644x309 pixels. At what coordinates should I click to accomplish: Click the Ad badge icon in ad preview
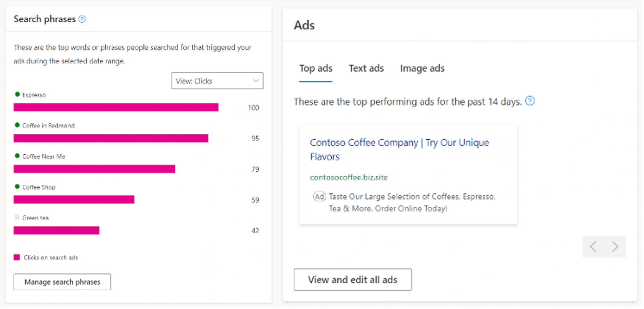319,197
